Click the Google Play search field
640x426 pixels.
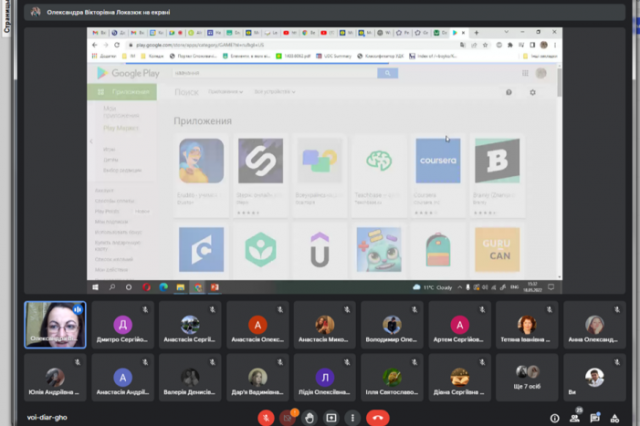[274, 73]
